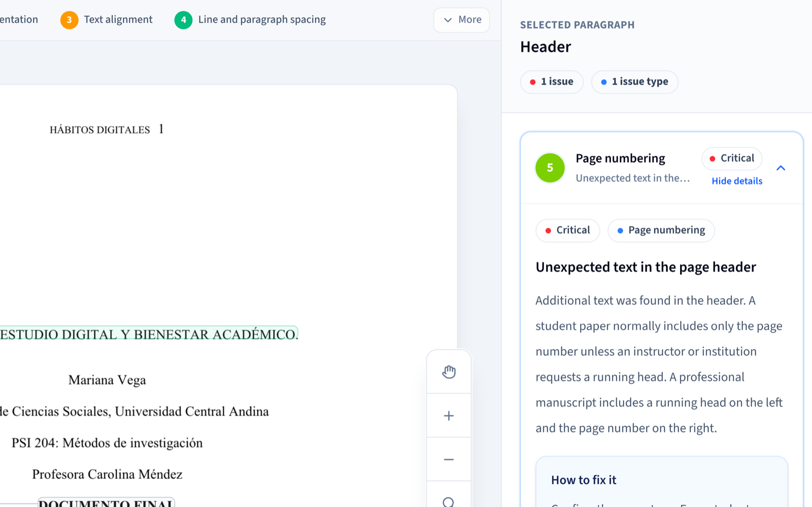Click the Page numbering tag
The height and width of the screenshot is (507, 812).
[661, 230]
